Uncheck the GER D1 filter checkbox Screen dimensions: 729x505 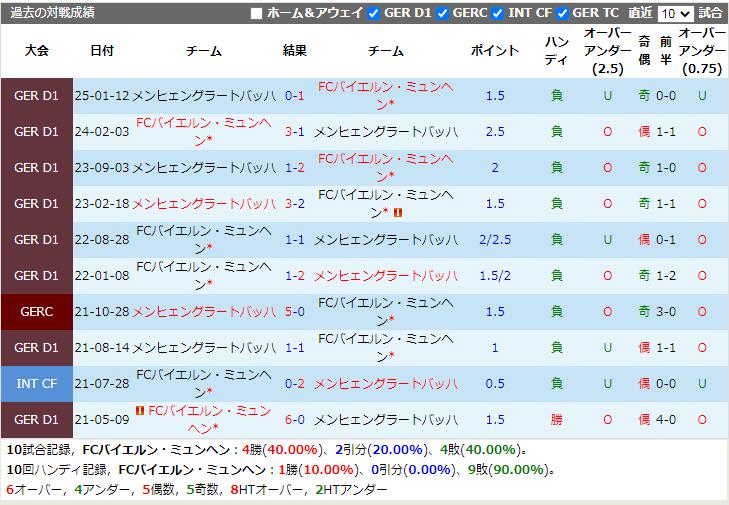[x=373, y=13]
